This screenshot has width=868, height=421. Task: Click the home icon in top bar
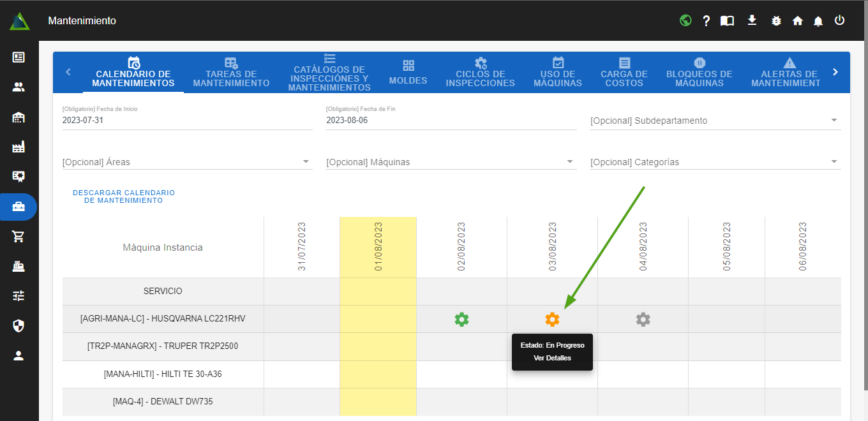point(797,21)
